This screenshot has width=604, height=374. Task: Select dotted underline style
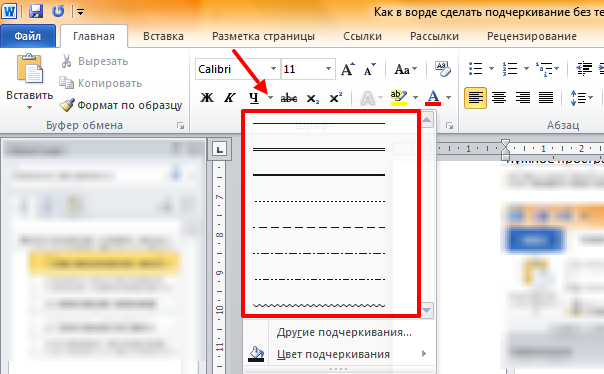pyautogui.click(x=319, y=201)
